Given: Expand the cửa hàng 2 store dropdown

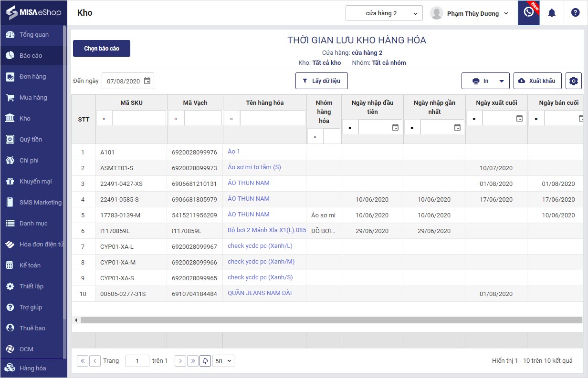Looking at the screenshot, I should 384,13.
